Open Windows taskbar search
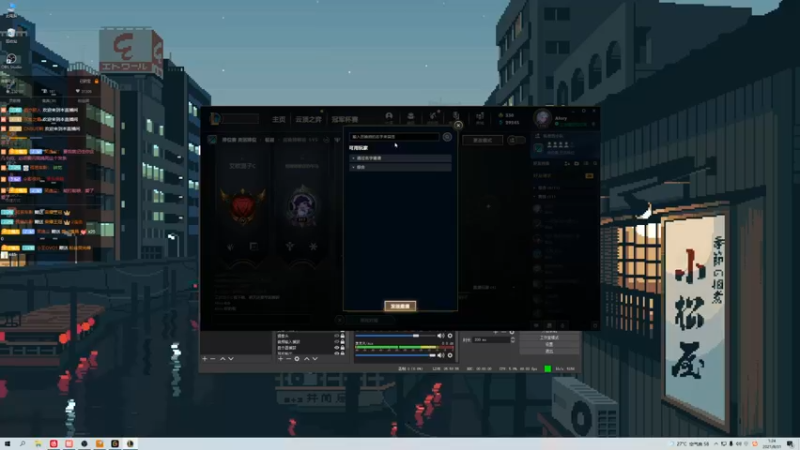800x450 pixels. pyautogui.click(x=22, y=444)
